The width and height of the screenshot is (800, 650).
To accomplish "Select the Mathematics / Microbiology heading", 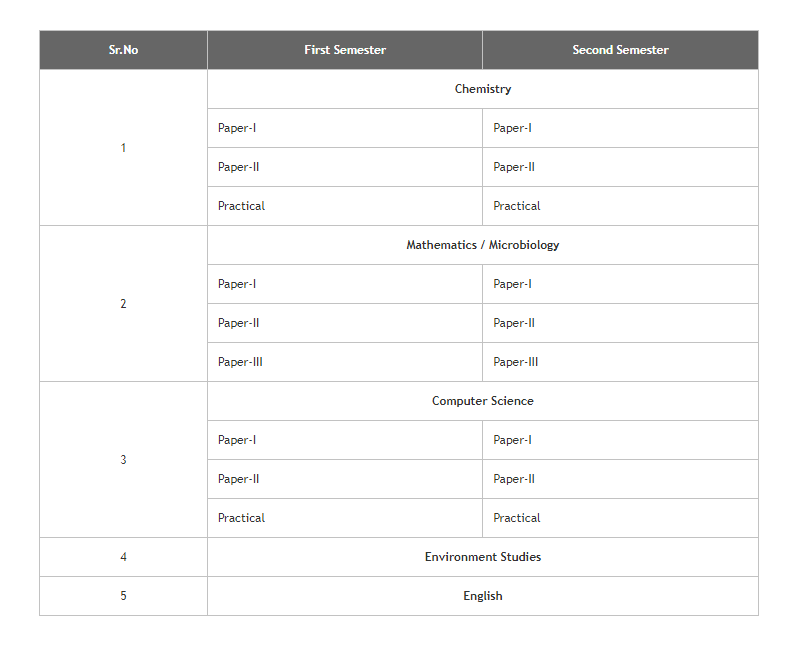I will click(x=483, y=245).
